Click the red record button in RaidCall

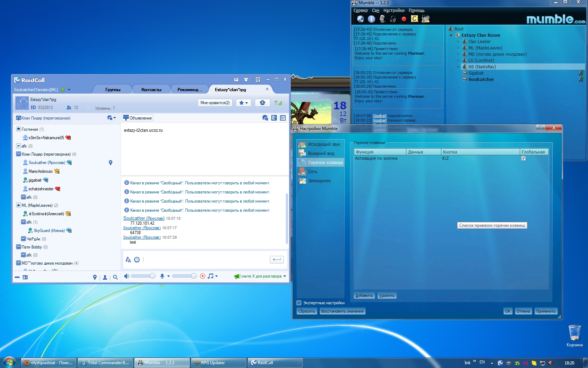pos(202,276)
